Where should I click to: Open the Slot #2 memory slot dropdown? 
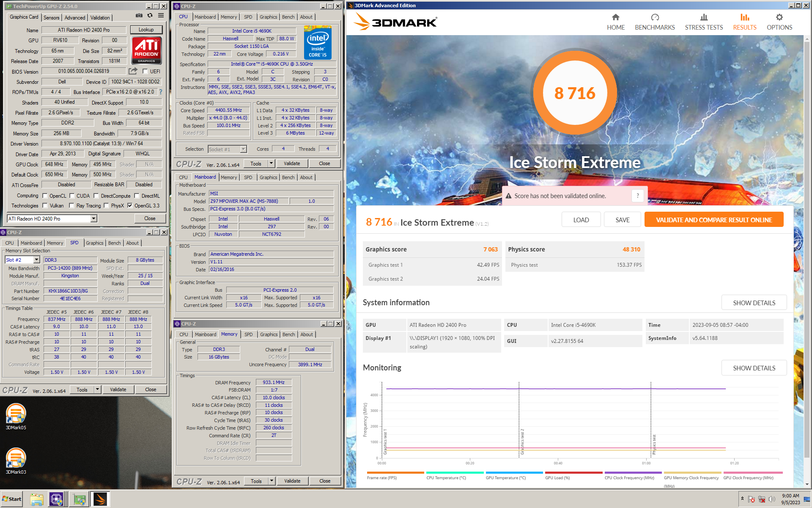pyautogui.click(x=36, y=260)
